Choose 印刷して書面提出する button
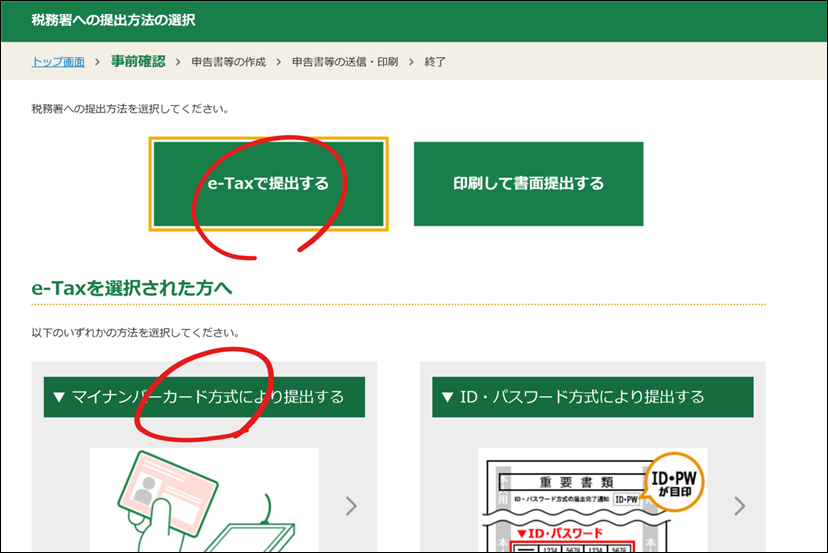 [x=529, y=184]
